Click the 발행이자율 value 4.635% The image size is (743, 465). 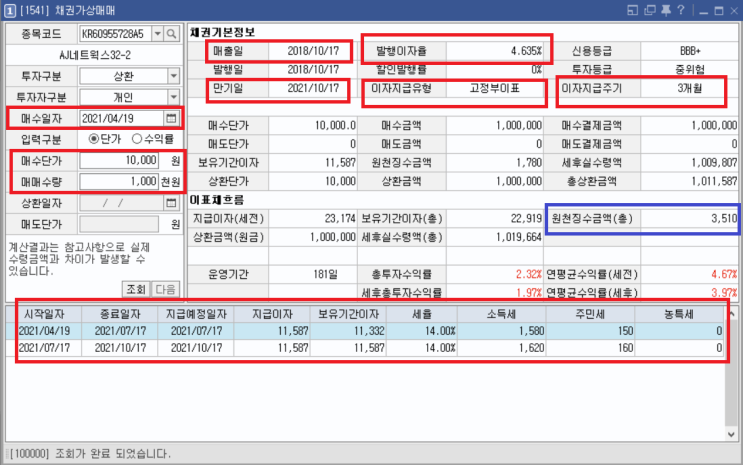pyautogui.click(x=526, y=51)
